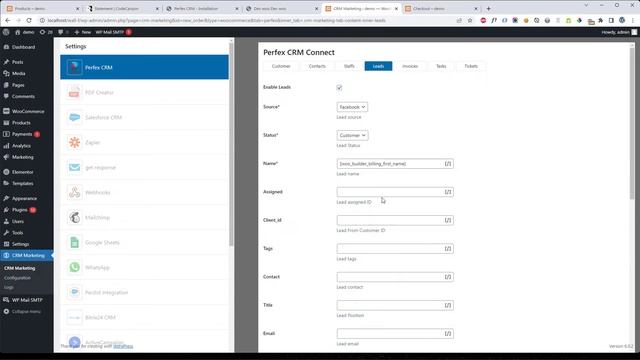Switch to the Checkout - demo browser tab
This screenshot has width=640, height=360.
pos(440,8)
